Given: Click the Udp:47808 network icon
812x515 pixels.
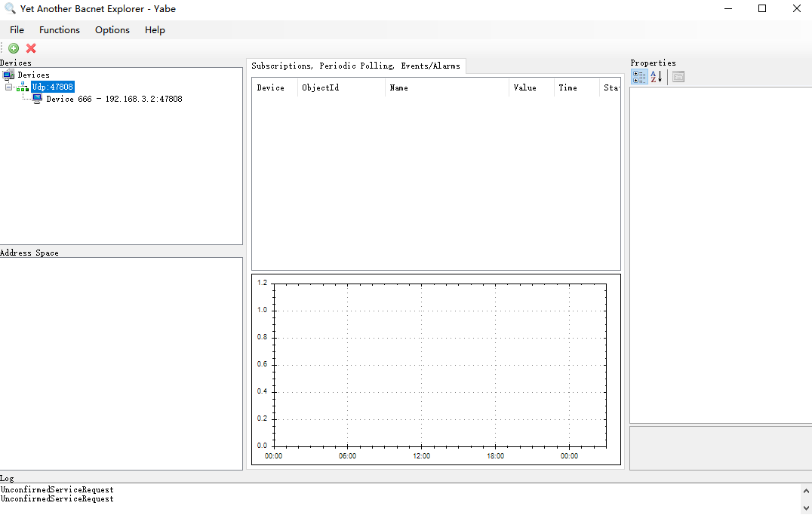Looking at the screenshot, I should pos(23,87).
